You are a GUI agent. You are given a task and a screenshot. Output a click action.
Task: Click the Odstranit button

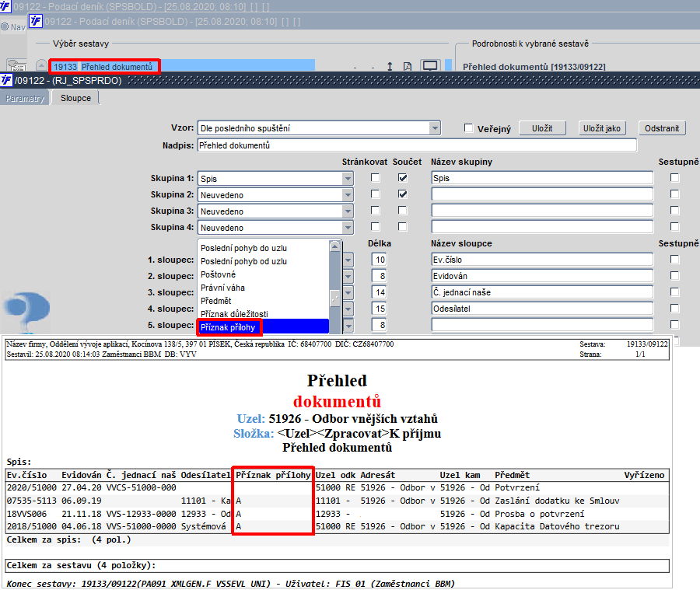[x=662, y=128]
